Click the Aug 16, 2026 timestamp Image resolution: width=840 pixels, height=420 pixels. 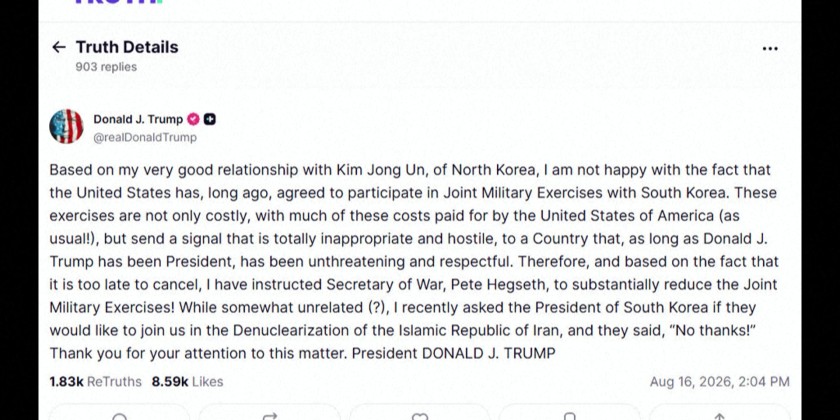tap(719, 382)
